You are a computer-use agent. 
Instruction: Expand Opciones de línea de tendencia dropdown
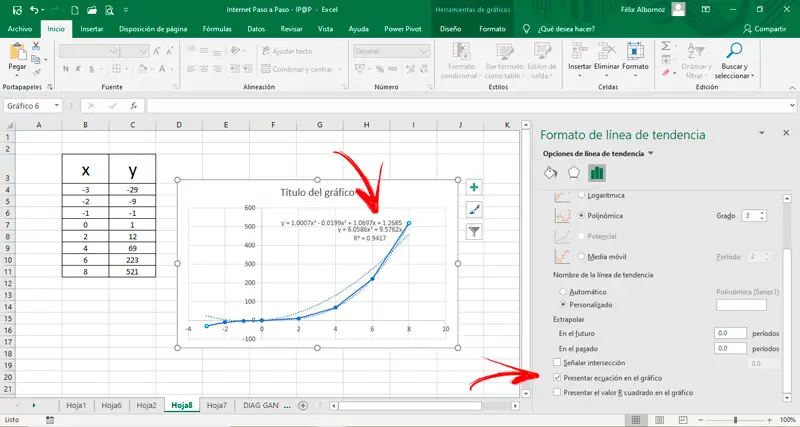point(651,154)
